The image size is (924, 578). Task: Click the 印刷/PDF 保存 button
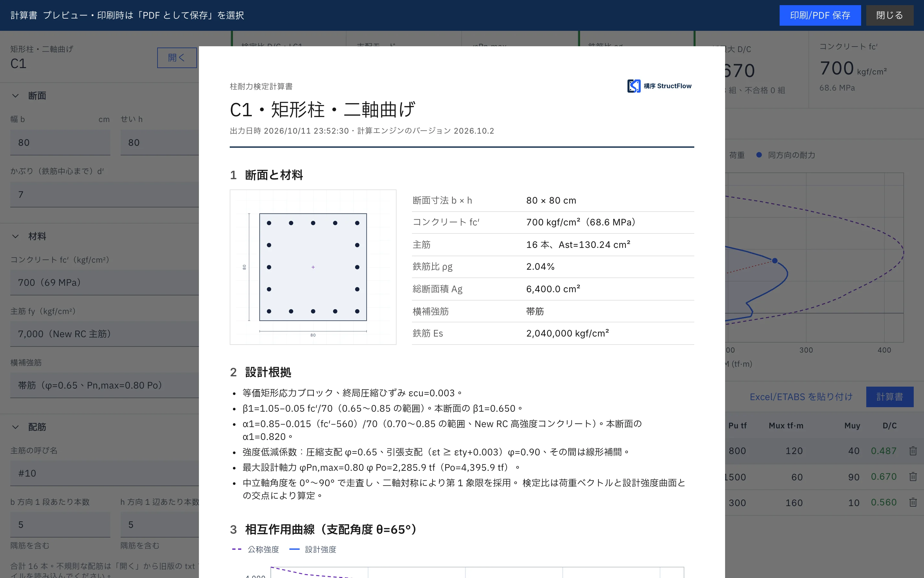click(820, 15)
